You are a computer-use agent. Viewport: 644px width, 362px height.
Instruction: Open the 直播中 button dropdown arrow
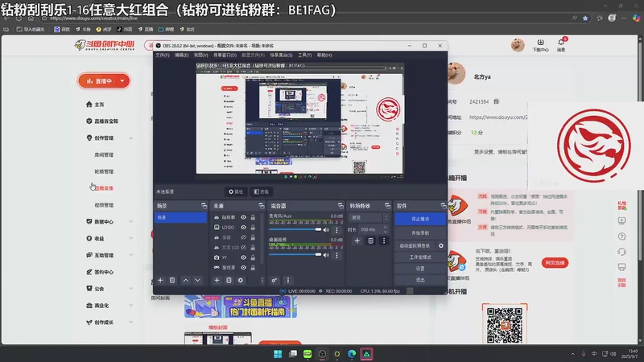(122, 81)
